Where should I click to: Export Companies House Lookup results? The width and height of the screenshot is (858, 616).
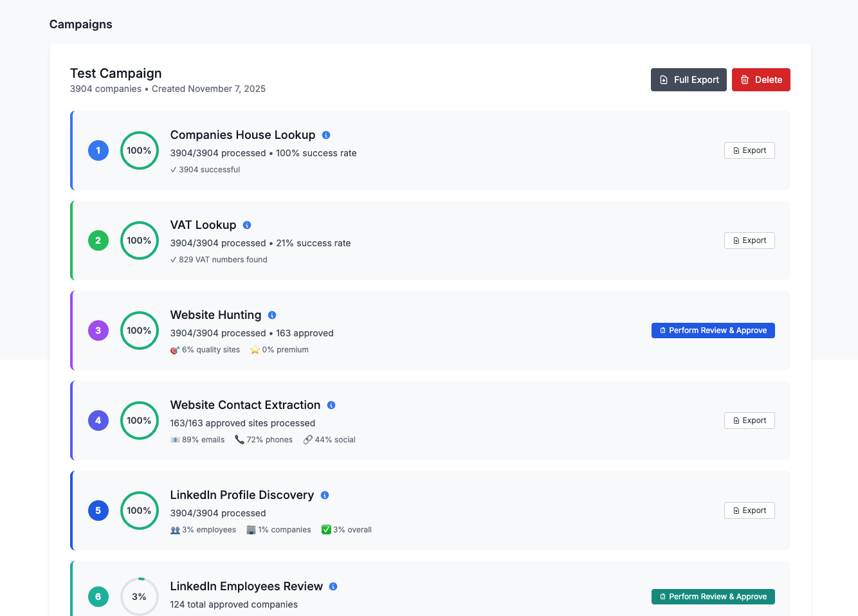[x=749, y=150]
